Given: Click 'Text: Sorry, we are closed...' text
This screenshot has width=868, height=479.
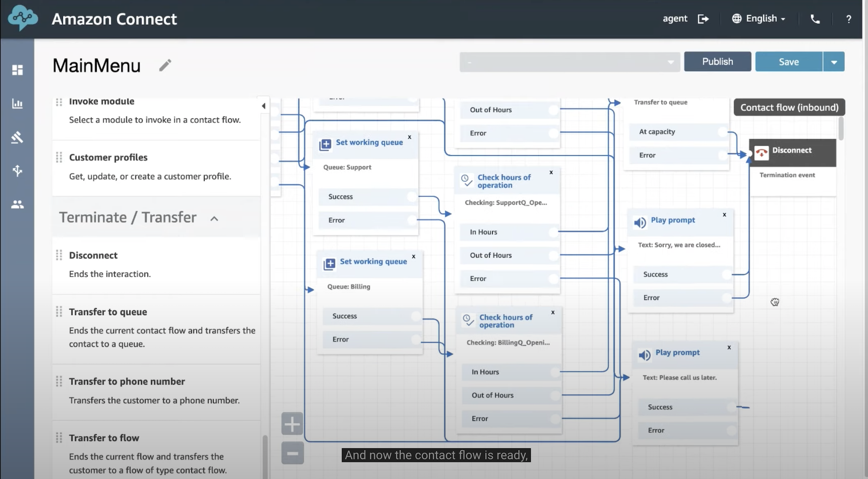Looking at the screenshot, I should coord(679,245).
